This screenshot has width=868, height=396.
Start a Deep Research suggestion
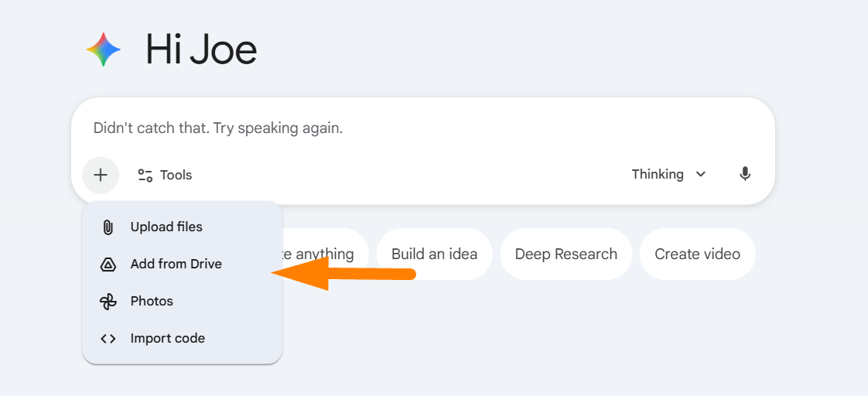pos(566,254)
